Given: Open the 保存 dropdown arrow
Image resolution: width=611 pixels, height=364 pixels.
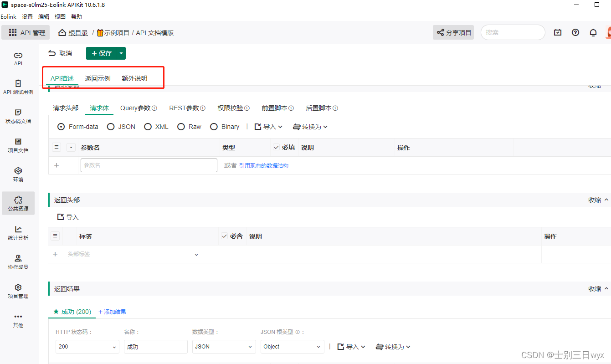Looking at the screenshot, I should tap(121, 53).
